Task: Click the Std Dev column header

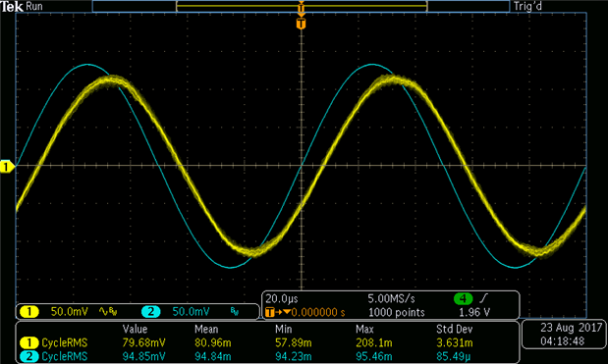Action: (455, 330)
